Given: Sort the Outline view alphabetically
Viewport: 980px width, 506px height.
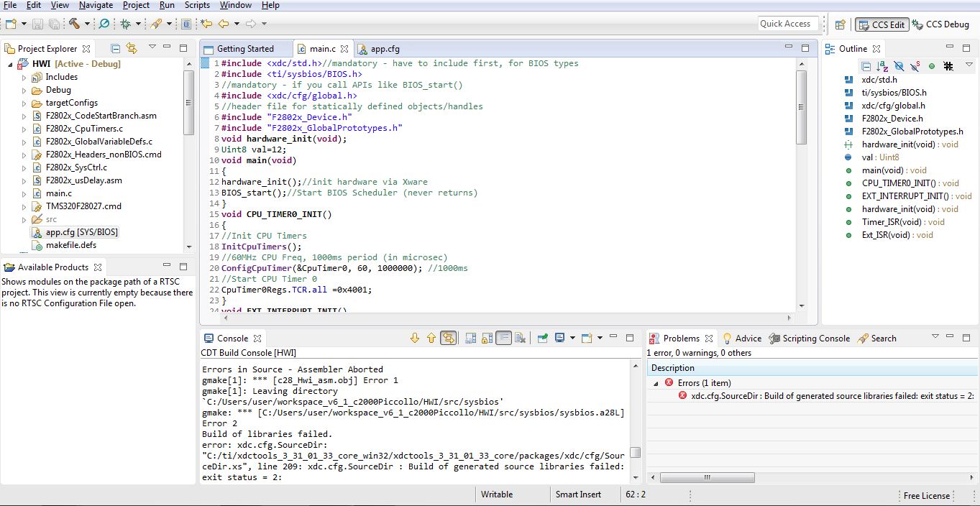Looking at the screenshot, I should pyautogui.click(x=882, y=66).
